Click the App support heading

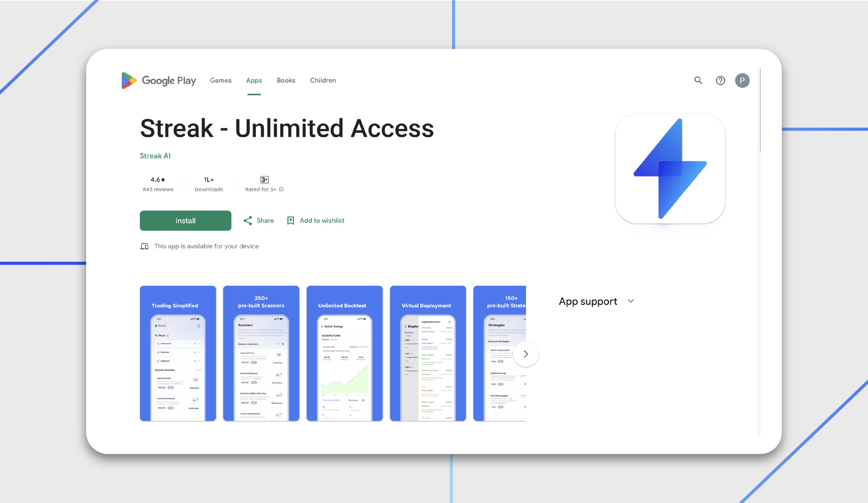coord(588,302)
